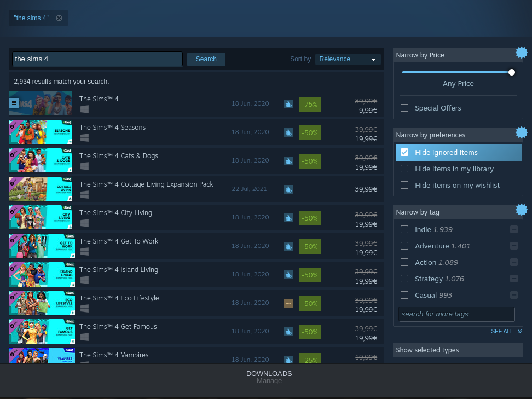The height and width of the screenshot is (399, 532).
Task: Click the search box containing the sims 4
Action: click(97, 59)
